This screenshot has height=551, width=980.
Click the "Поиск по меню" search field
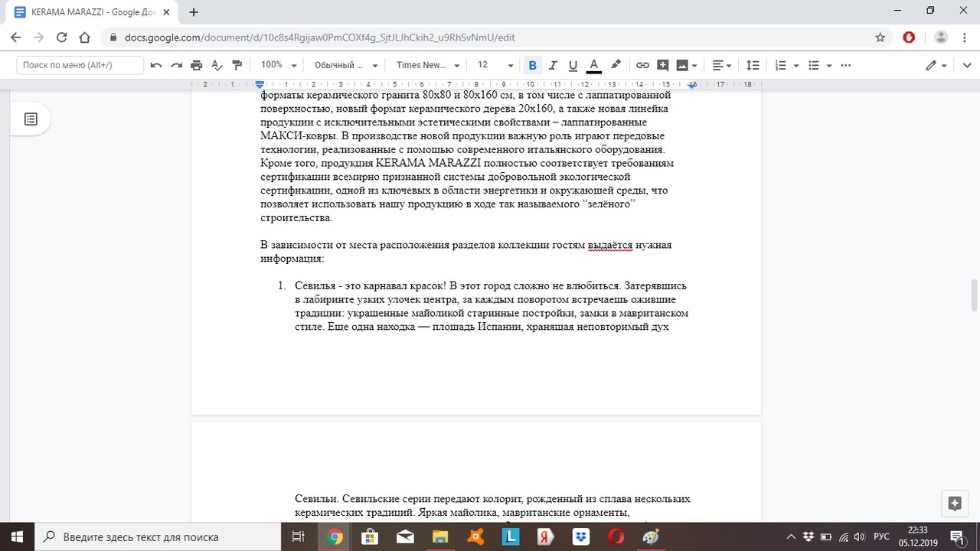pos(80,66)
